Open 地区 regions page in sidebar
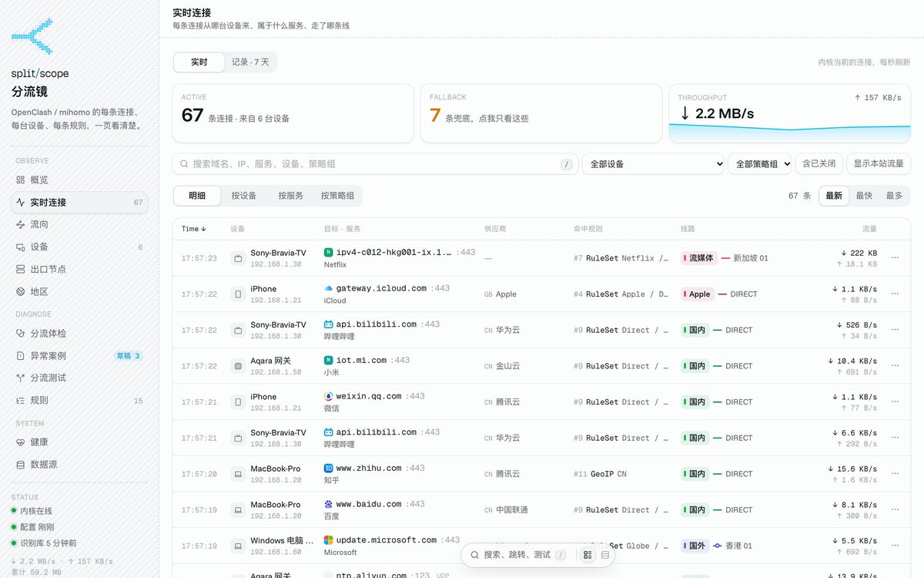The height and width of the screenshot is (578, 924). click(x=79, y=291)
